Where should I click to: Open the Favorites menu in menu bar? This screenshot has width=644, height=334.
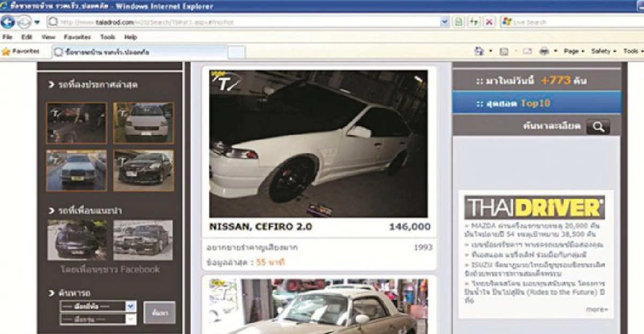coord(77,38)
